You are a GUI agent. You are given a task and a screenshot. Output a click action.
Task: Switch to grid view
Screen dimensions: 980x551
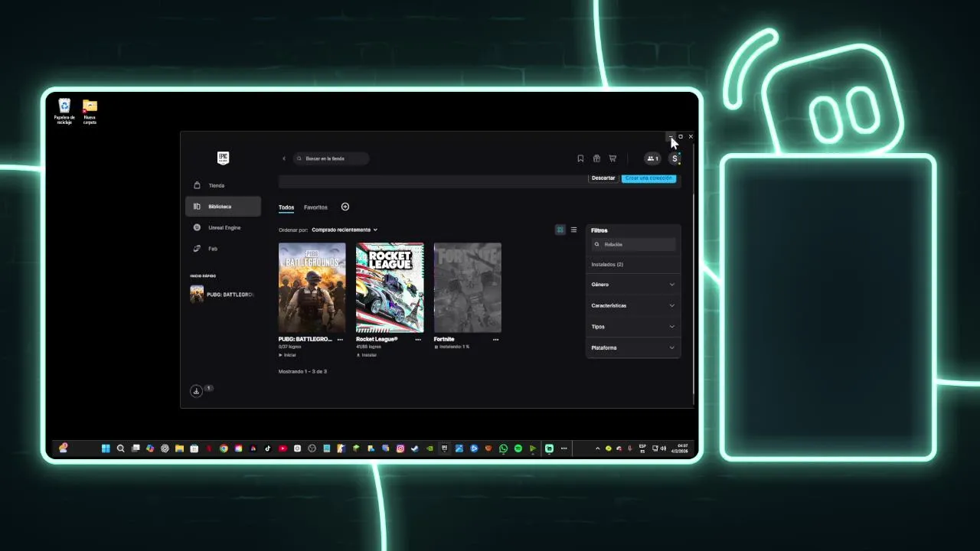pyautogui.click(x=560, y=230)
